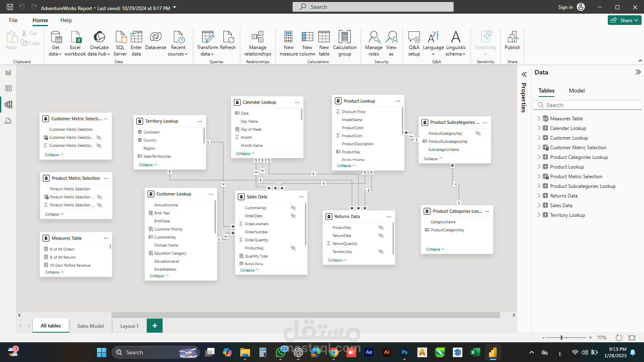Open Manage roles
This screenshot has height=362, width=644.
[374, 43]
